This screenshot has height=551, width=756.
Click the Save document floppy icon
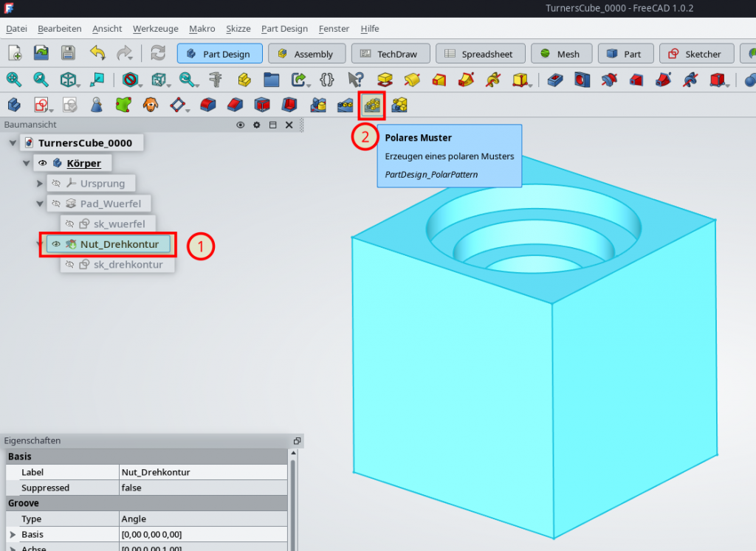(x=68, y=53)
